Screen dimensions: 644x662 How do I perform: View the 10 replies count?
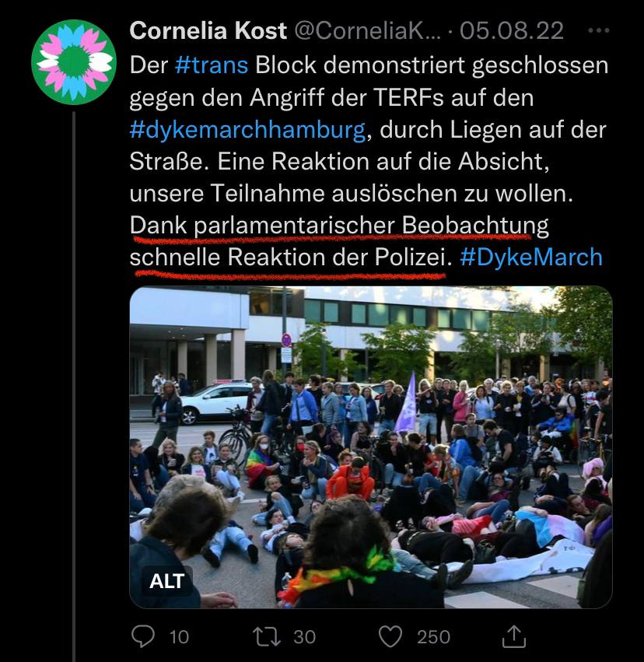[x=179, y=636]
